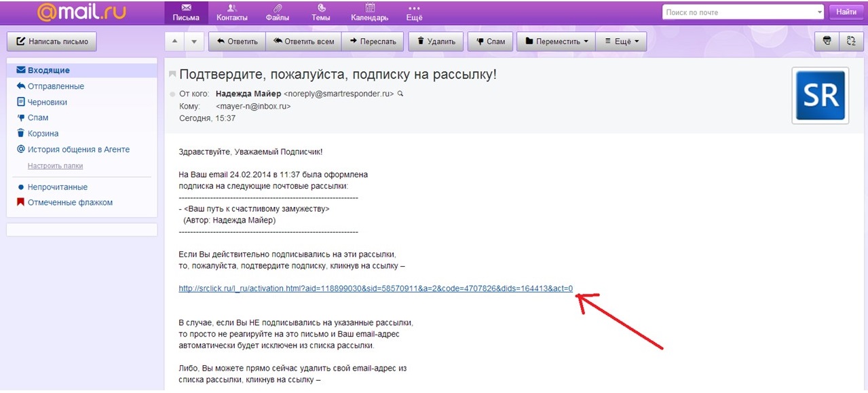The image size is (868, 393).
Task: Open message in new window icon
Action: click(850, 41)
